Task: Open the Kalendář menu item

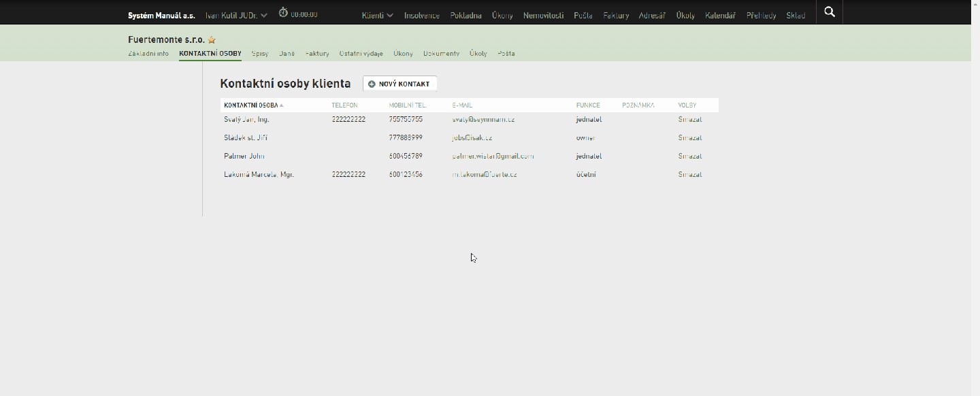Action: pyautogui.click(x=720, y=15)
